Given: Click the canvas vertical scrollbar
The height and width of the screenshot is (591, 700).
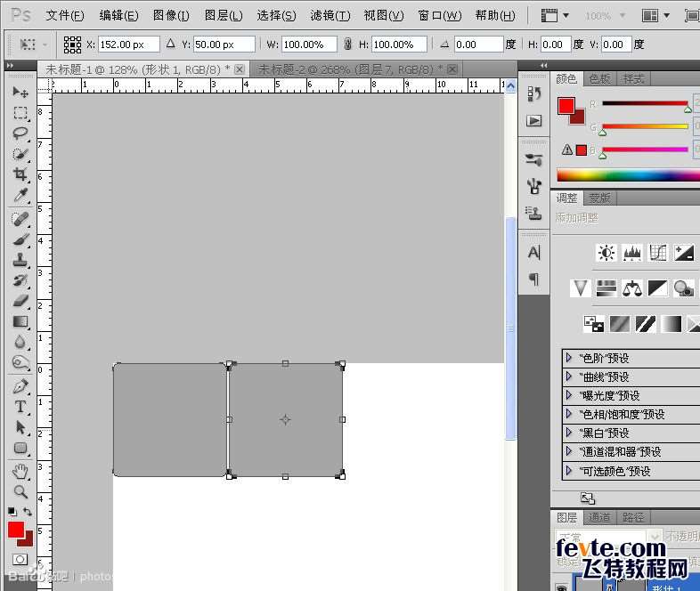Looking at the screenshot, I should coord(510,328).
